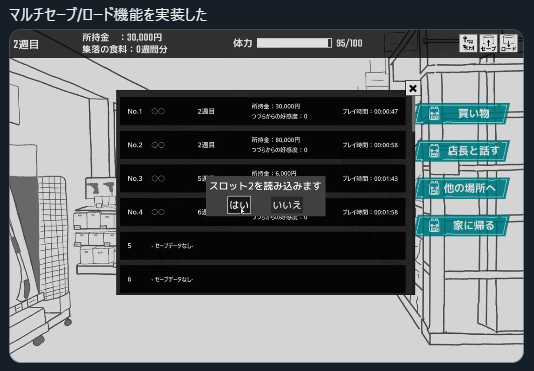Screen dimensions: 534x371
Task: Cancel loading with いいえ
Action: (287, 205)
